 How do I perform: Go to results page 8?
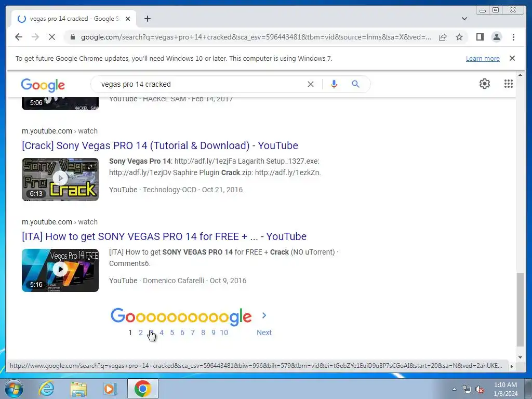pyautogui.click(x=203, y=332)
